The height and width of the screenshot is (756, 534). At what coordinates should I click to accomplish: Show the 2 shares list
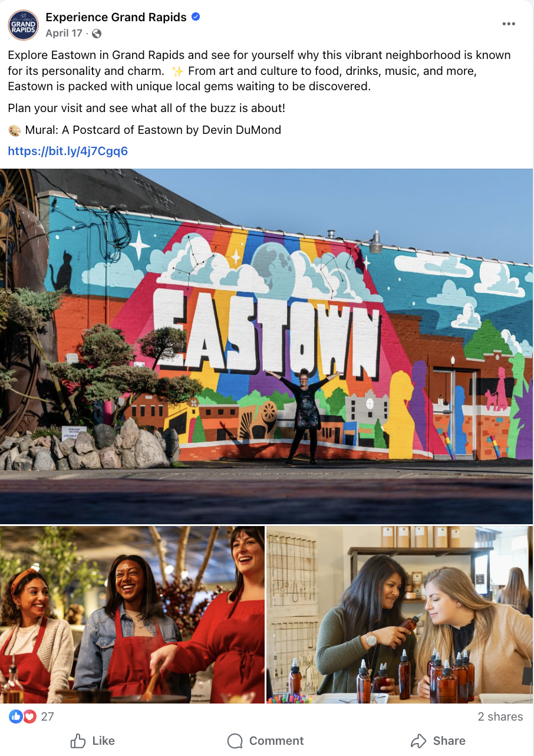click(x=500, y=716)
